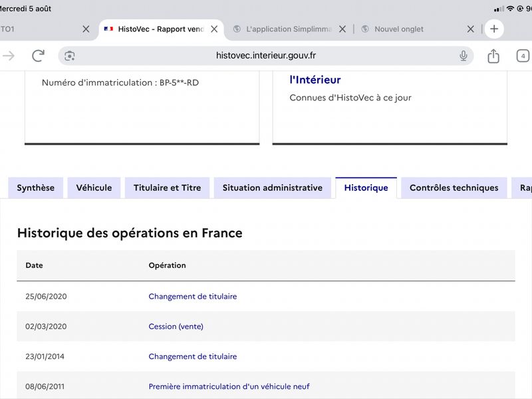Show tab overview with 4 tabs
532x399 pixels.
click(x=523, y=56)
